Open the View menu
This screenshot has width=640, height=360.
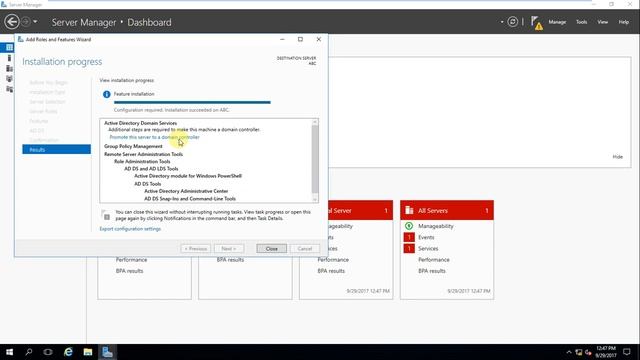click(602, 22)
